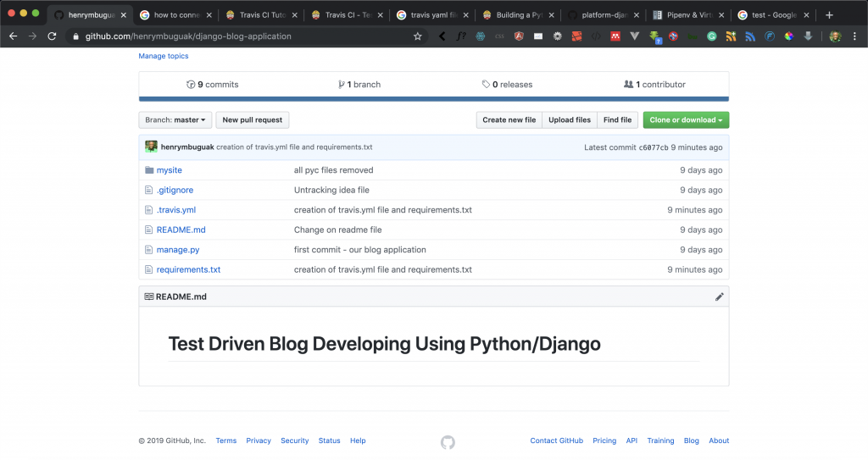Click the mysite folder icon
Image resolution: width=868 pixels, height=460 pixels.
click(149, 170)
